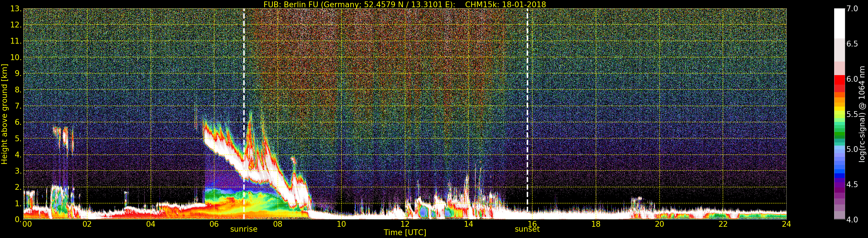This screenshot has width=868, height=238.
Task: Click the colorbar tick label "5.0"
Action: pyautogui.click(x=852, y=149)
